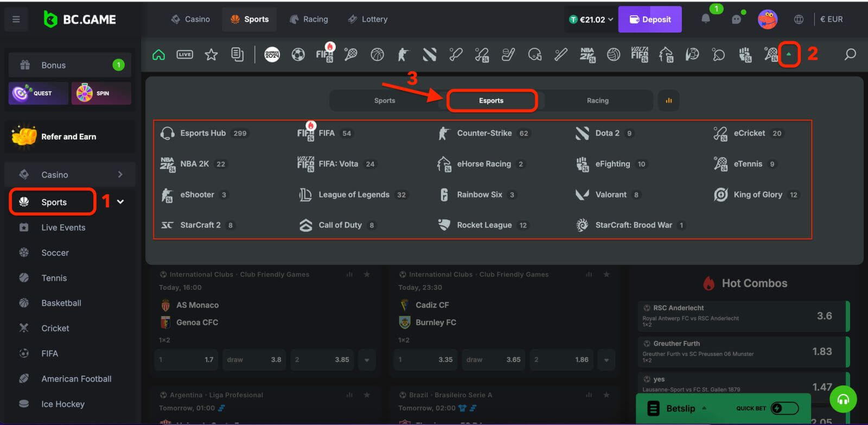Image resolution: width=868 pixels, height=425 pixels.
Task: Open Refer and Earn
Action: (x=70, y=137)
